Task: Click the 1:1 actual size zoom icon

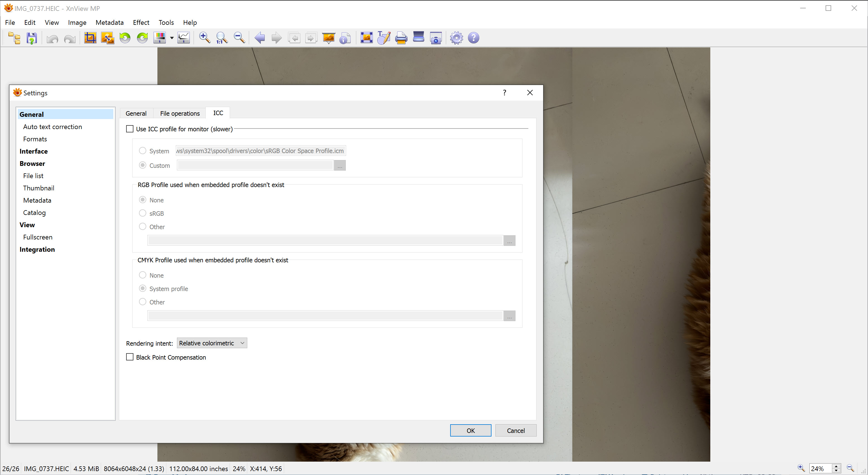Action: pyautogui.click(x=222, y=38)
